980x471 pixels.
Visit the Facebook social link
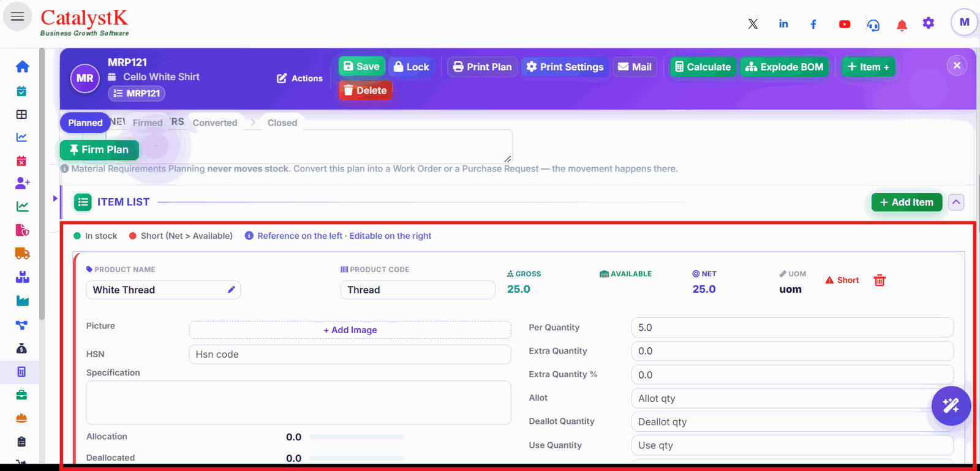pos(813,24)
